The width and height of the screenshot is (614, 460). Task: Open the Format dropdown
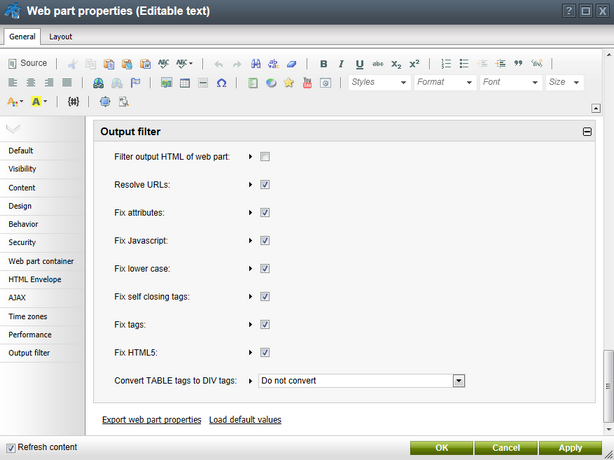coord(445,82)
